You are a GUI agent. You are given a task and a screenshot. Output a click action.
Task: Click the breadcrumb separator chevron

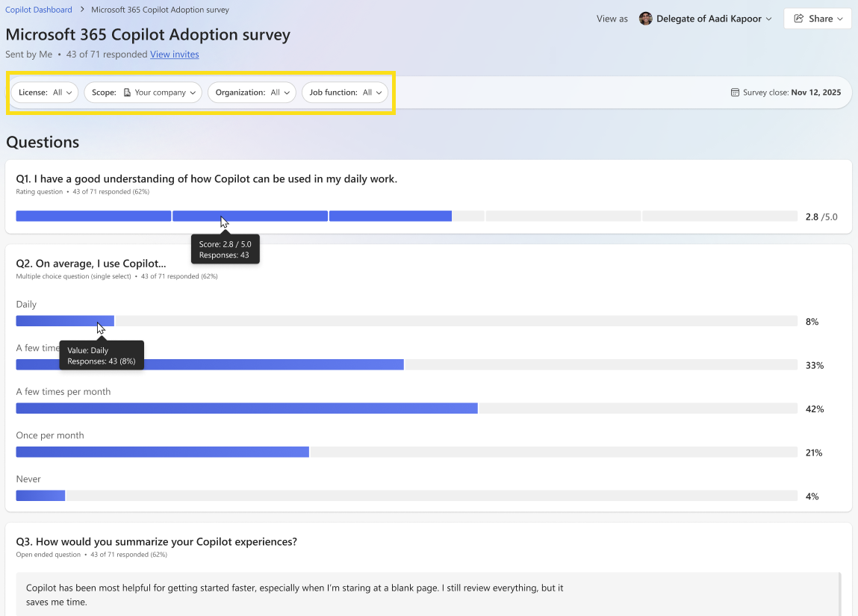[81, 9]
